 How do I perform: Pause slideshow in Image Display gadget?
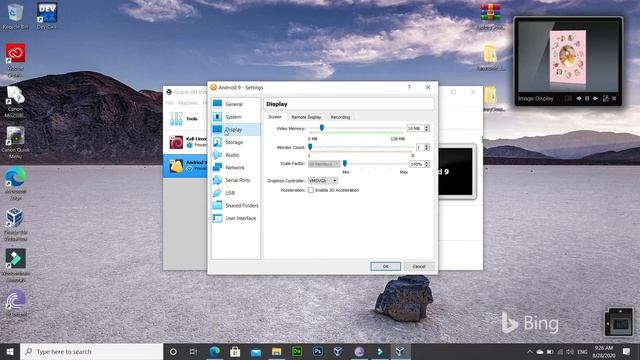(x=587, y=98)
